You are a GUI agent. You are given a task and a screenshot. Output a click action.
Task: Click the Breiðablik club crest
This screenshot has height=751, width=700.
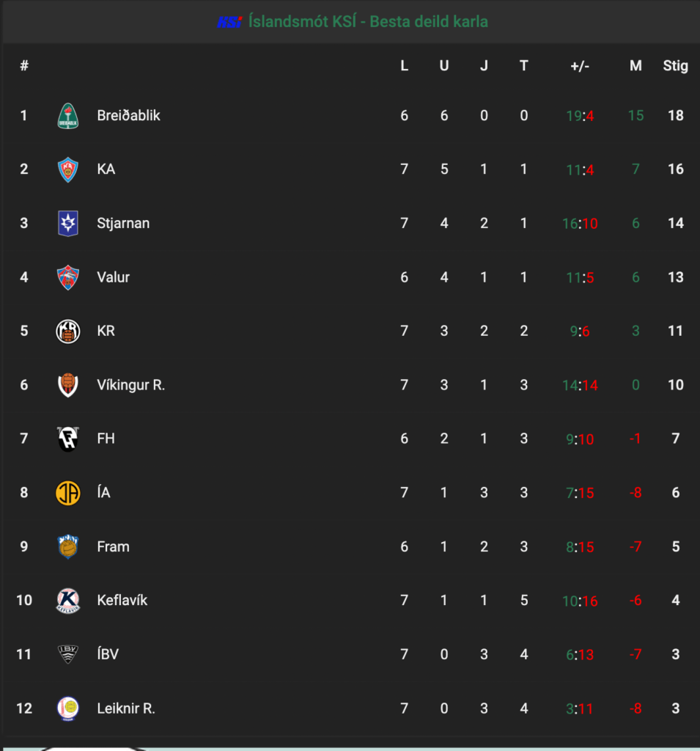(68, 116)
